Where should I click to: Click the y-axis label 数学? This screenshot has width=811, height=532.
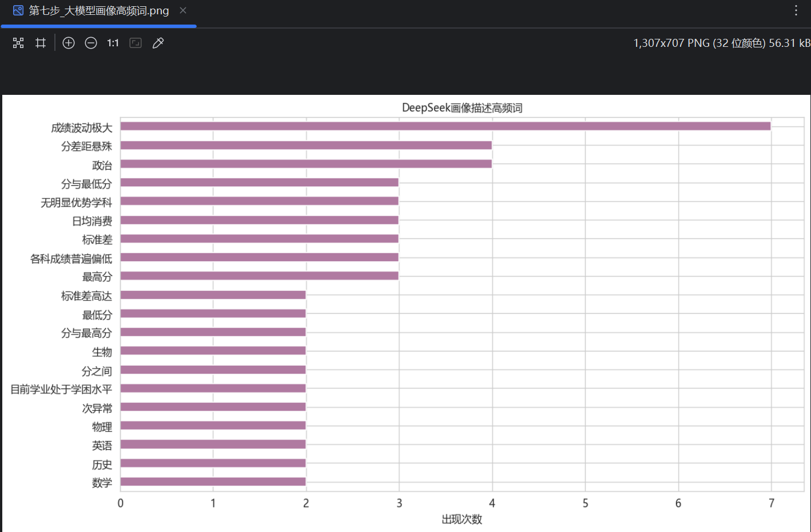pos(102,483)
